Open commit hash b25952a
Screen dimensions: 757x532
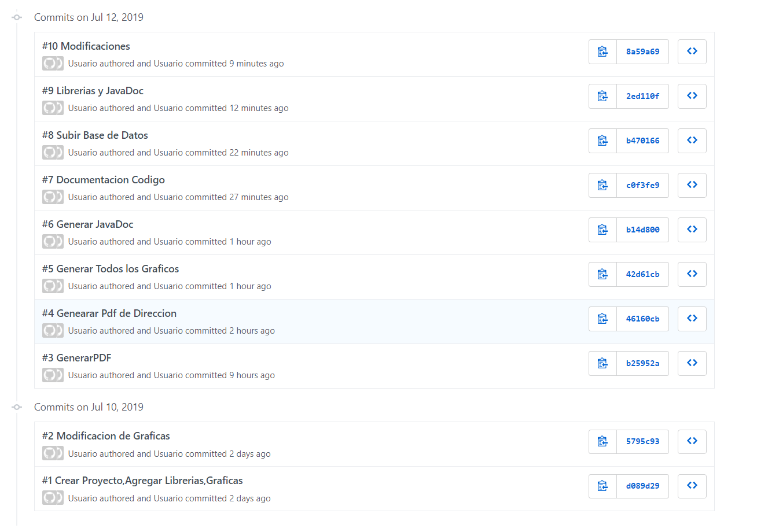pyautogui.click(x=642, y=363)
